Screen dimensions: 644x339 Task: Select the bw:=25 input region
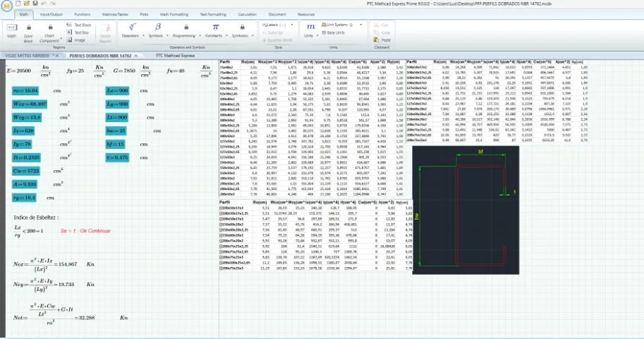tap(116, 131)
